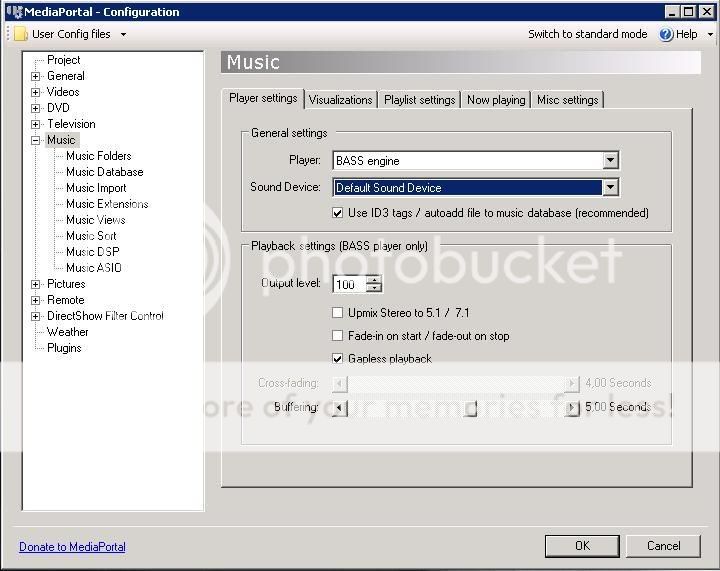Image resolution: width=720 pixels, height=571 pixels.
Task: Disable Gapless playback checkbox
Action: point(338,358)
